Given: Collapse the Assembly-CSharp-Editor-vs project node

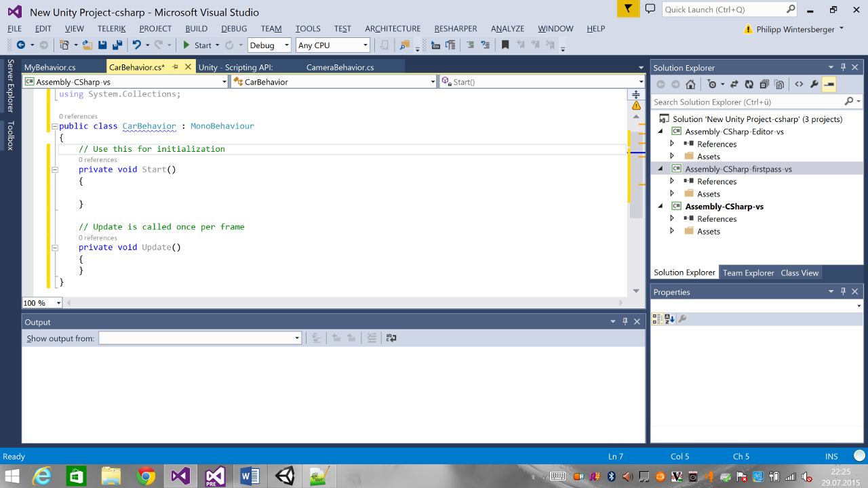Looking at the screenshot, I should pyautogui.click(x=660, y=131).
